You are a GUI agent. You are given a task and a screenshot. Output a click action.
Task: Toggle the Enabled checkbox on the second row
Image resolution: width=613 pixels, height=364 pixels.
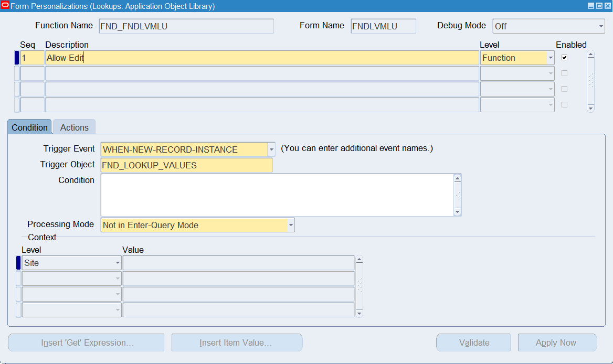tap(564, 73)
